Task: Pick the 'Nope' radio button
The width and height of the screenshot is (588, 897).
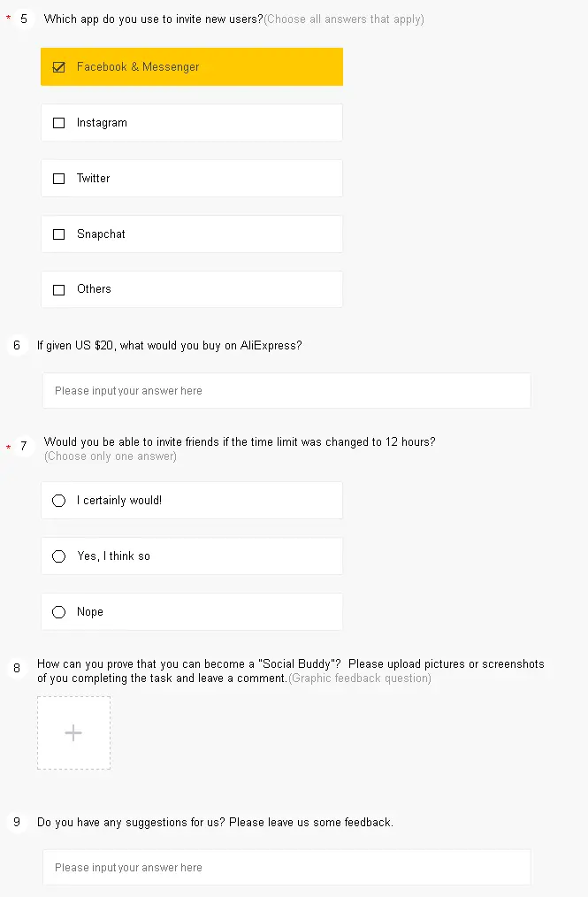Action: (x=59, y=612)
